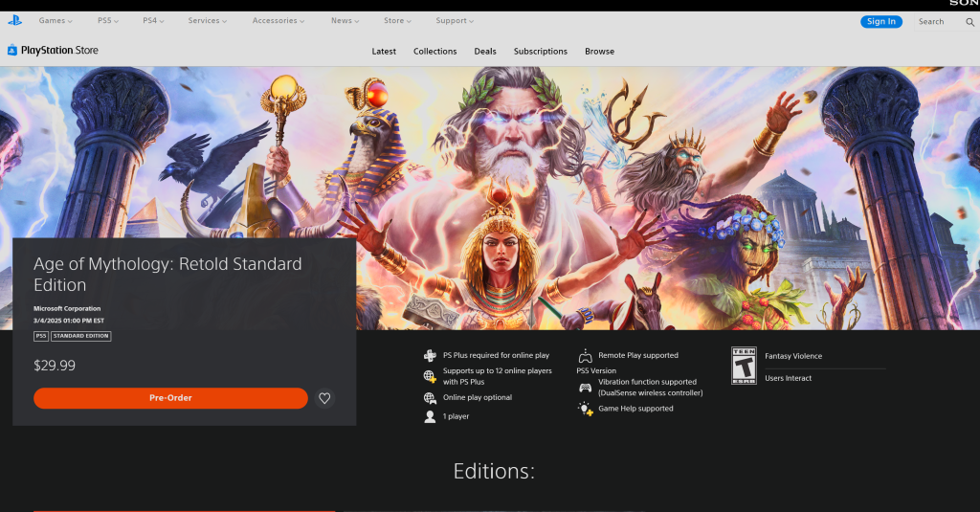Open the Deals tab
Screen dimensions: 980x512
pos(485,52)
